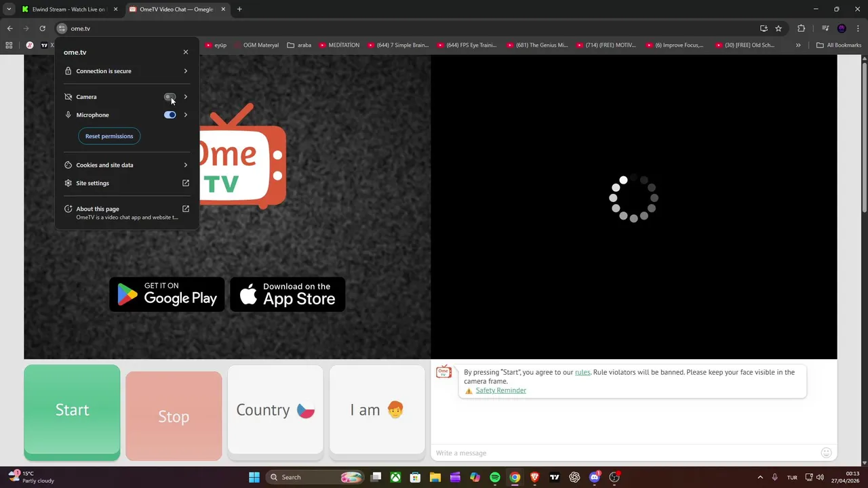Open the I am gender selector

[x=377, y=410]
